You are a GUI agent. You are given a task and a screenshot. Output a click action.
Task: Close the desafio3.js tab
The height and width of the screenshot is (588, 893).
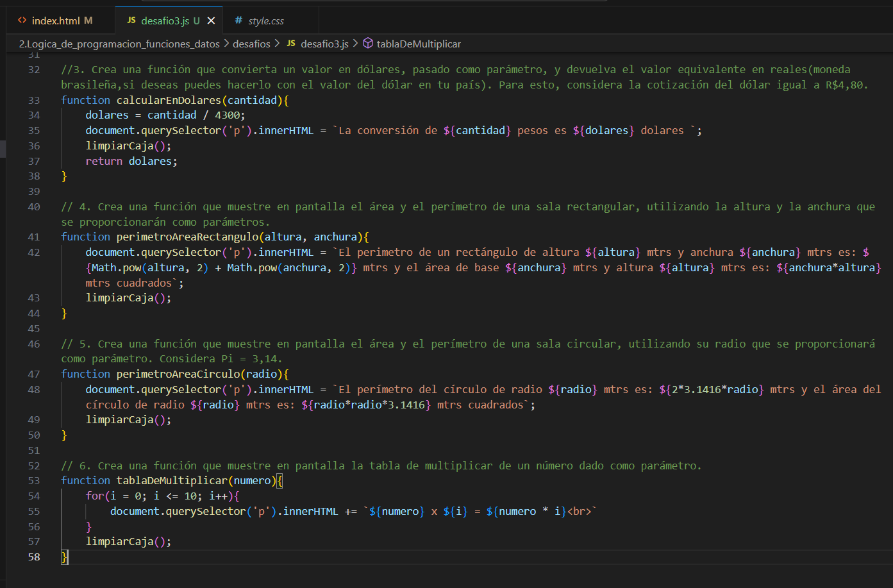211,21
